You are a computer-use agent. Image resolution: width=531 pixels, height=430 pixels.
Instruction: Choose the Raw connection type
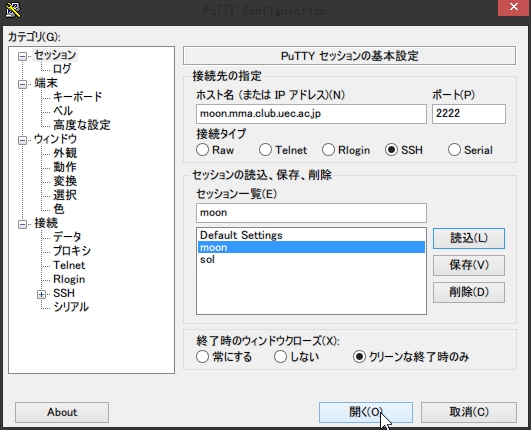click(x=202, y=150)
